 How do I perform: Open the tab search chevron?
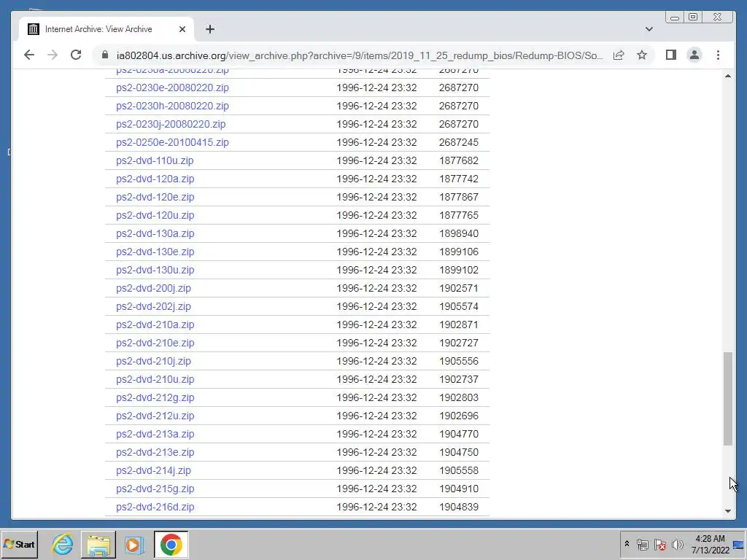(x=649, y=29)
